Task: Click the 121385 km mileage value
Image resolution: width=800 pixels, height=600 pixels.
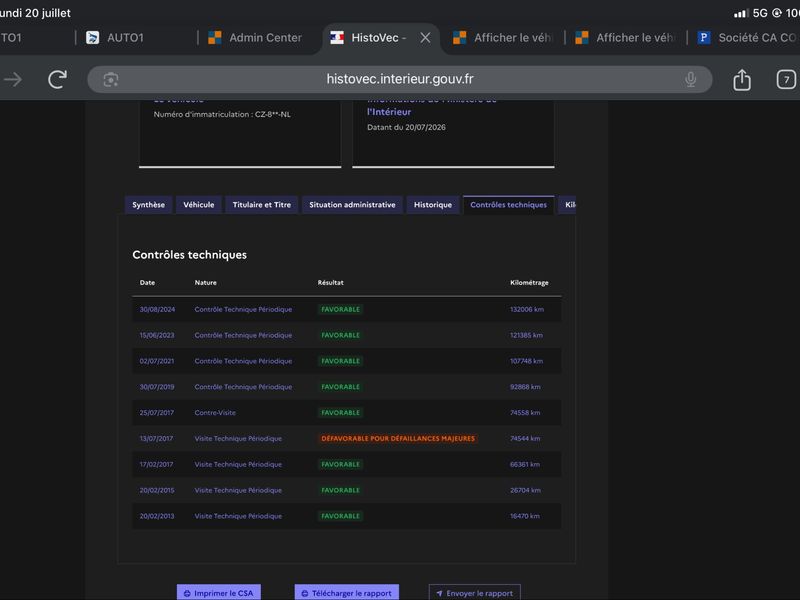Action: (527, 335)
